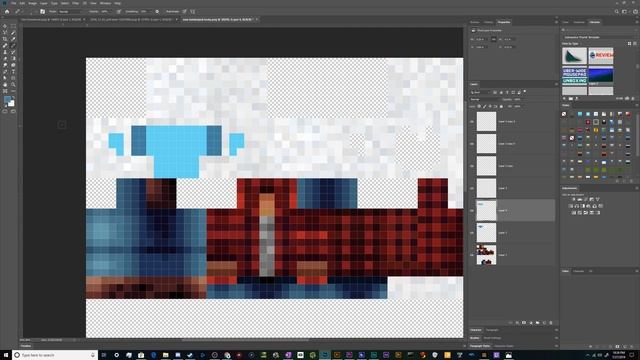Select the Type tool
This screenshot has height=360, width=640.
click(13, 71)
